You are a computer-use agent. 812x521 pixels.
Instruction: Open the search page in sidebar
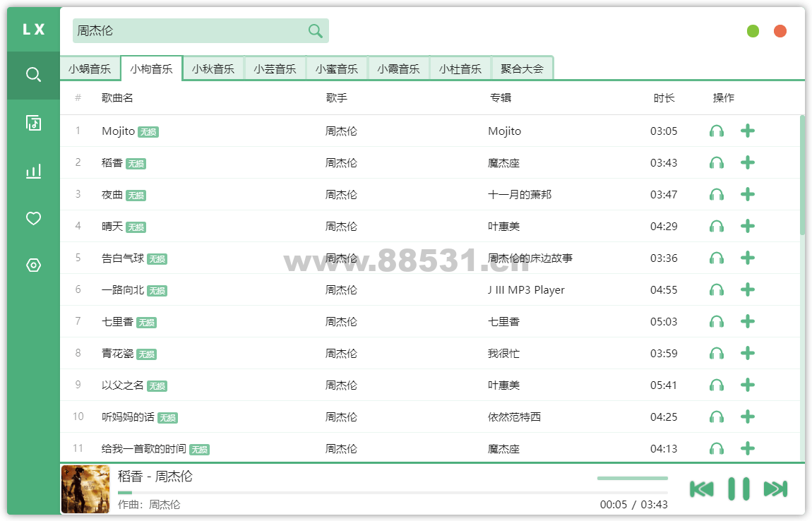(34, 75)
